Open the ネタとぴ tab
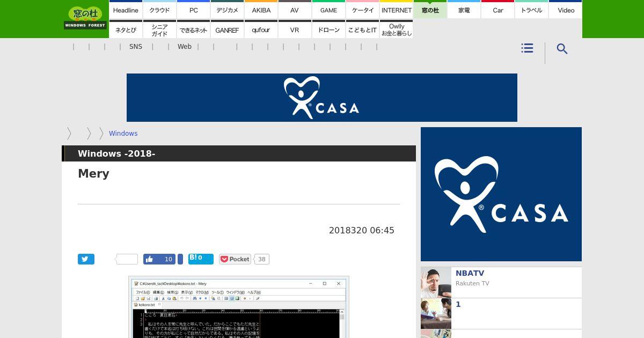 click(x=126, y=30)
